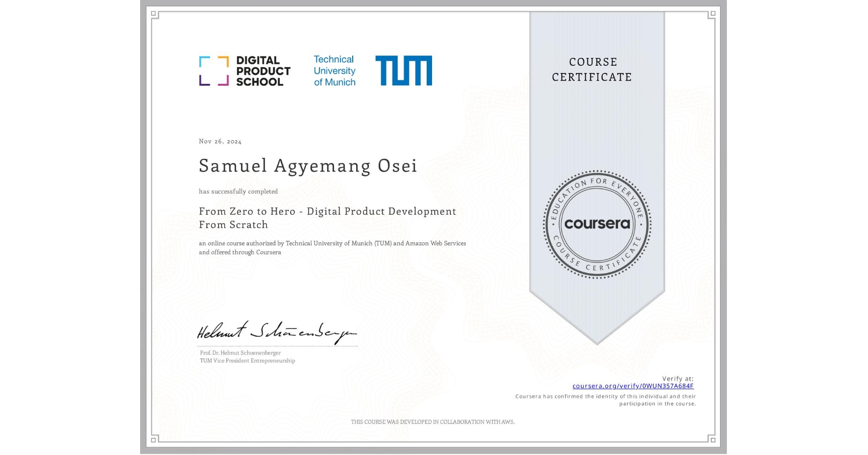
Task: Click the AWS collaboration notice at bottom
Action: pyautogui.click(x=433, y=421)
